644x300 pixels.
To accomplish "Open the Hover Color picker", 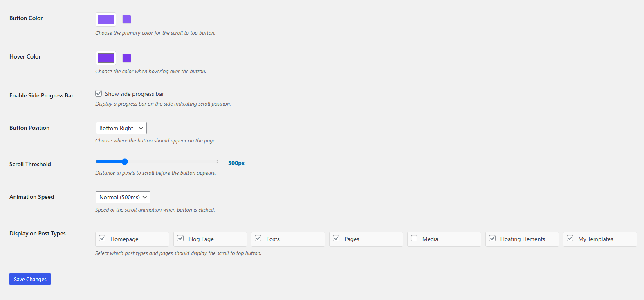I will click(x=105, y=58).
